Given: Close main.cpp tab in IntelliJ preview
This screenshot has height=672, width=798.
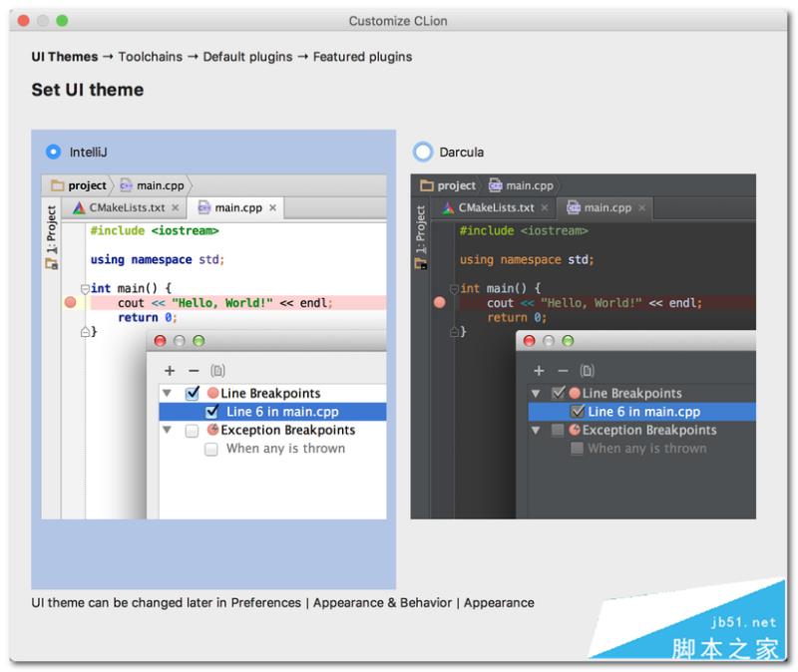Looking at the screenshot, I should pos(272,207).
